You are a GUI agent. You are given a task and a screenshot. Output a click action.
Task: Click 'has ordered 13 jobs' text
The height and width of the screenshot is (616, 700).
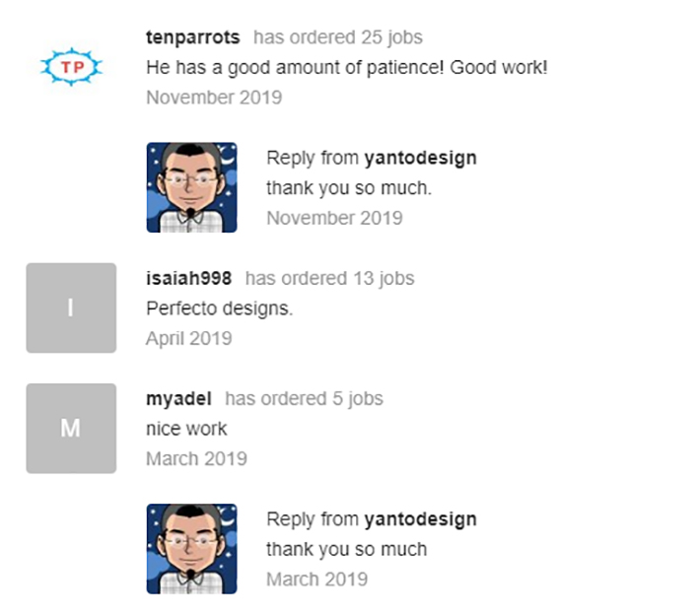click(329, 278)
